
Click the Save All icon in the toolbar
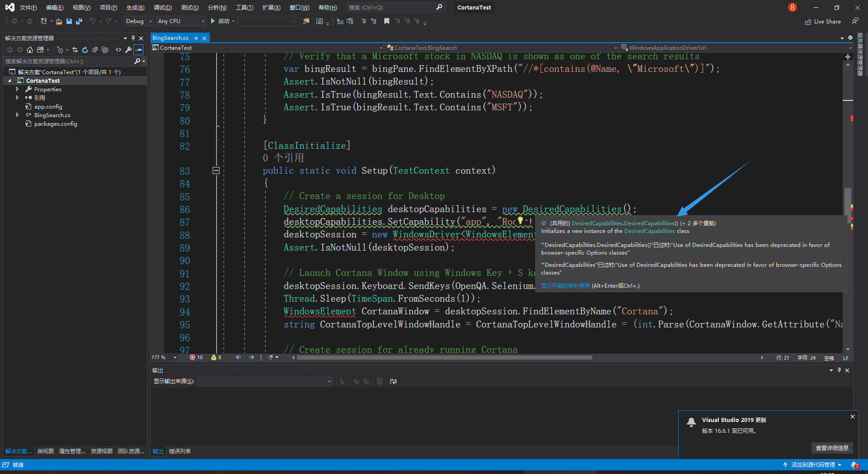pos(78,21)
